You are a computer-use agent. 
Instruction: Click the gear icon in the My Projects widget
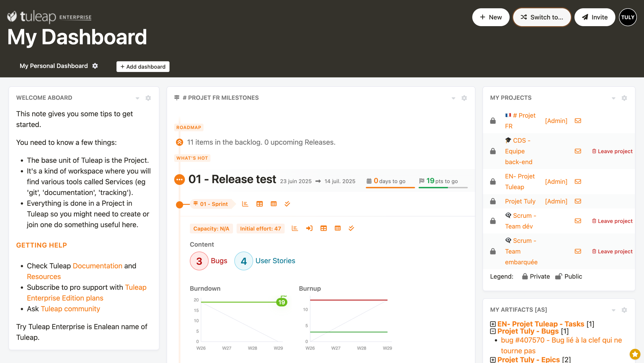624,98
